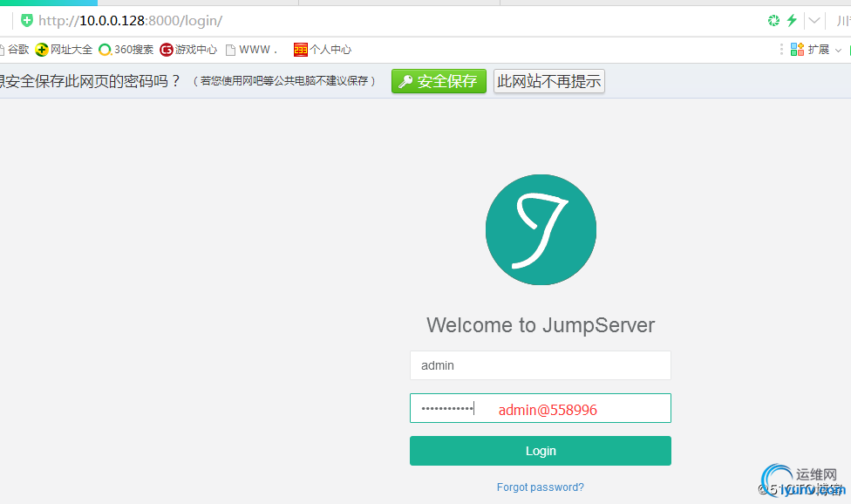Click the vertical dots bookmark bar handle
Image resolution: width=851 pixels, height=504 pixels.
[781, 50]
